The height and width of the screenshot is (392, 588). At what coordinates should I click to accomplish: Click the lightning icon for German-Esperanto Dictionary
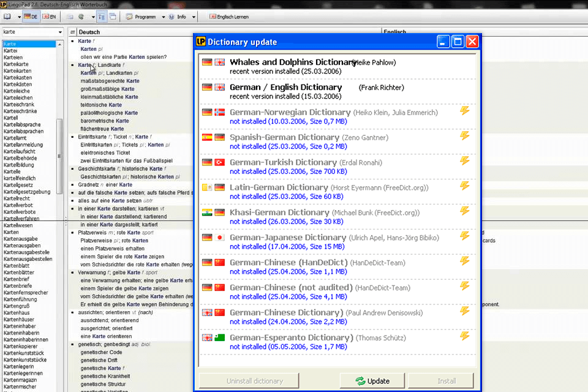click(465, 336)
